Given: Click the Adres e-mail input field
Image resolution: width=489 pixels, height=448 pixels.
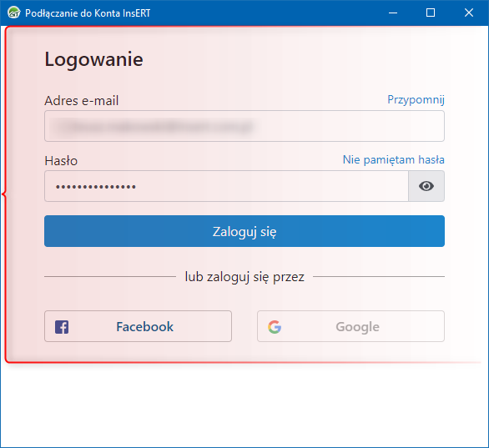Looking at the screenshot, I should (x=244, y=126).
